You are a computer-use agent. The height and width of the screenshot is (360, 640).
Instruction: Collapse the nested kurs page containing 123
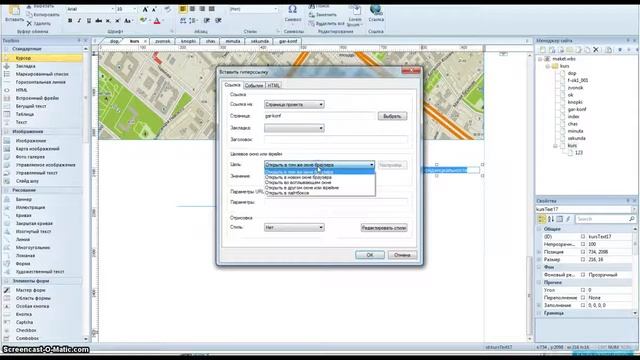click(x=555, y=146)
